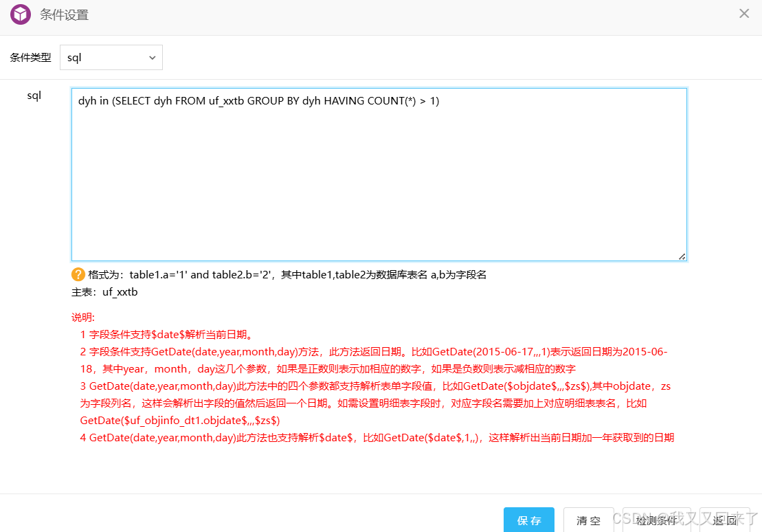Image resolution: width=762 pixels, height=532 pixels.
Task: Click the 清空 clear button
Action: click(588, 520)
